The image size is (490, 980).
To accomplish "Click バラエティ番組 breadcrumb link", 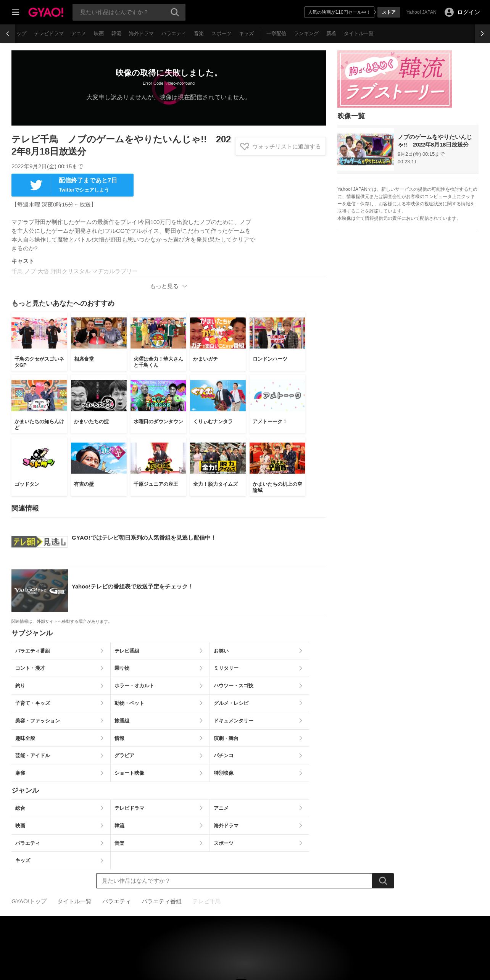I will [161, 901].
